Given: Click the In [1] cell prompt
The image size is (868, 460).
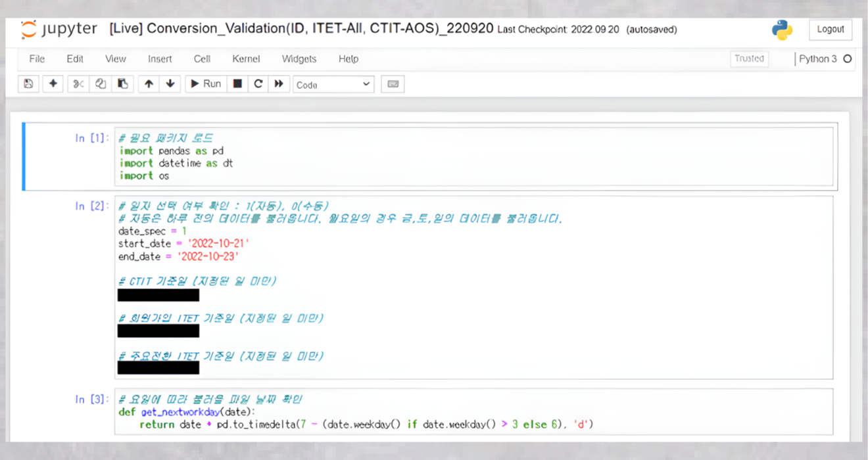Looking at the screenshot, I should tap(92, 138).
